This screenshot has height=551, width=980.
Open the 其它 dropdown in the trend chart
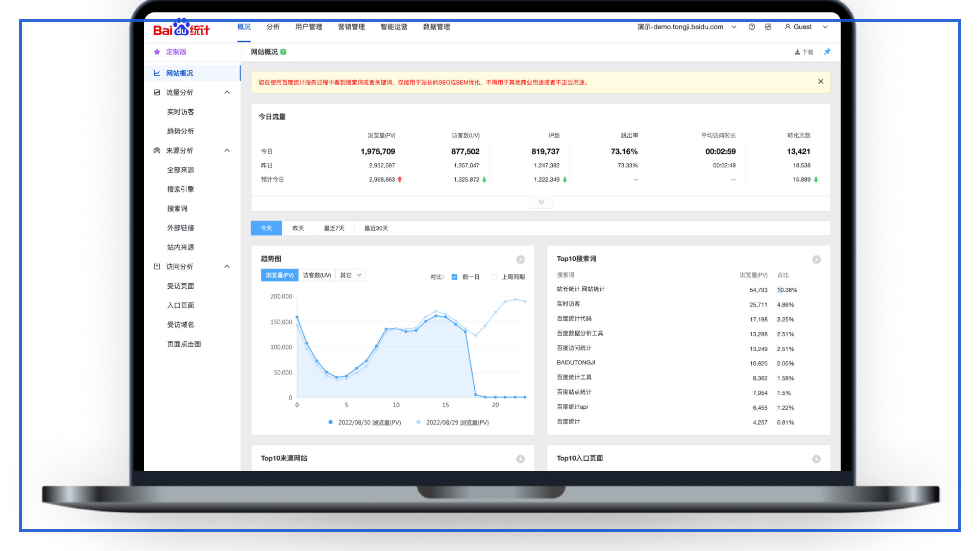pyautogui.click(x=350, y=274)
